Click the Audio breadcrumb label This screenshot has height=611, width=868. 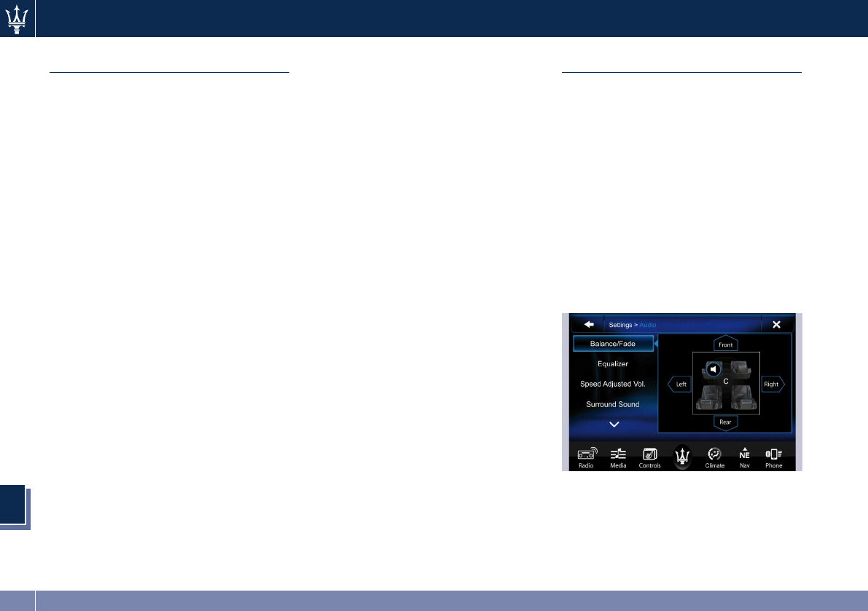tap(648, 325)
